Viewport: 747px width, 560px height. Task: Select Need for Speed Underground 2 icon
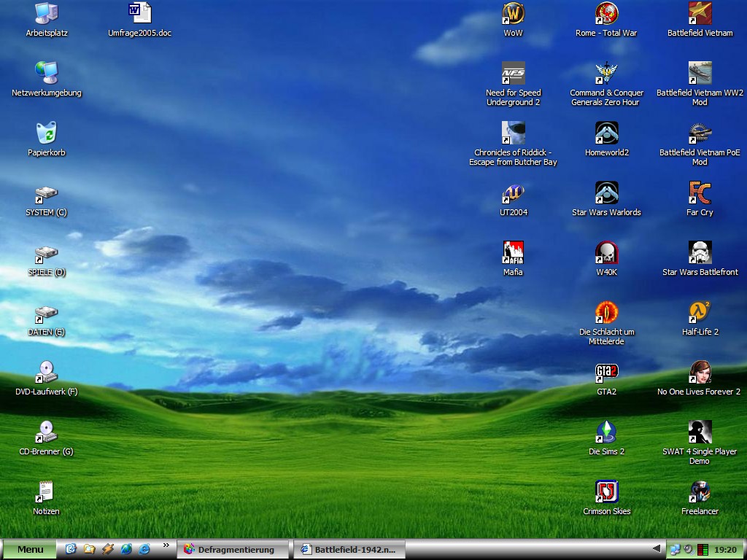[513, 74]
